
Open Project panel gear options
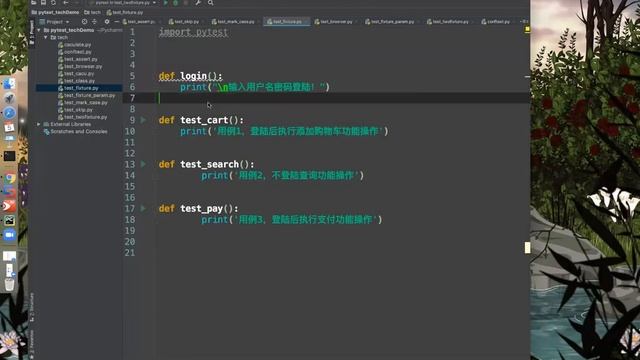pyautogui.click(x=107, y=22)
